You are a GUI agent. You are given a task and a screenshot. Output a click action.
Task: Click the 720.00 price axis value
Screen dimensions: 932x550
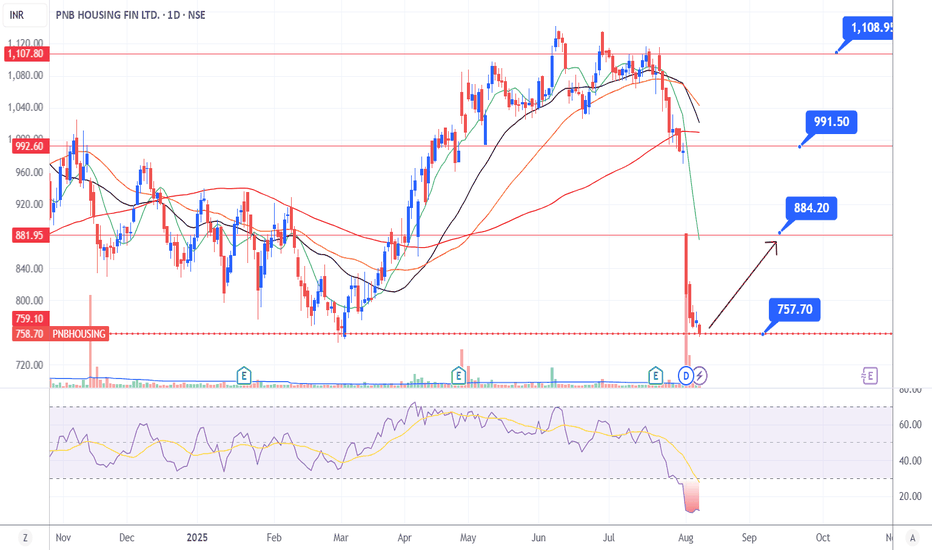[x=29, y=365]
